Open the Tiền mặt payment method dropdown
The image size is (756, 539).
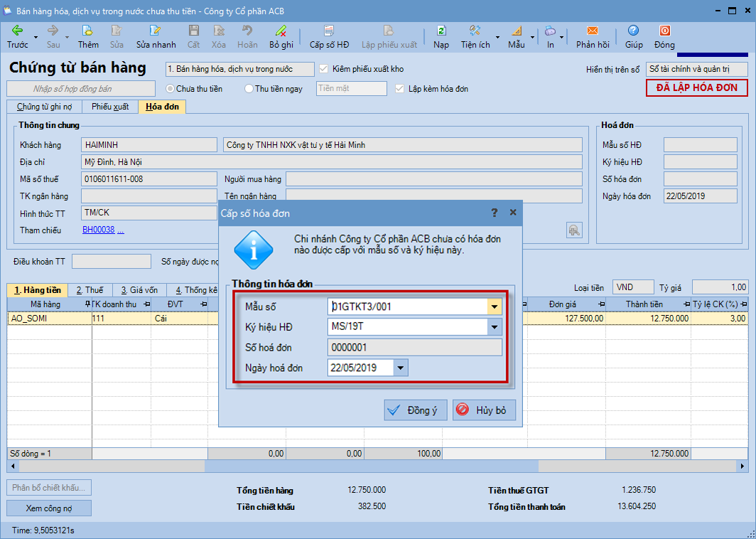[352, 89]
